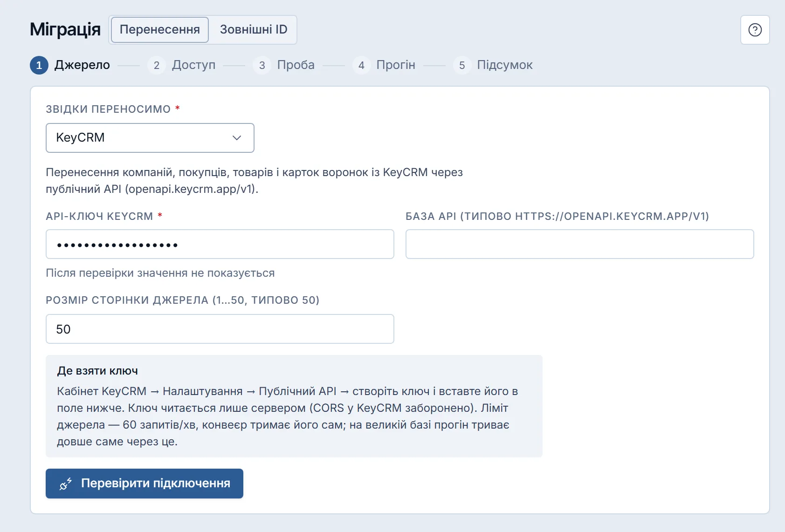Open the help question-mark icon
The width and height of the screenshot is (785, 532).
[x=755, y=30]
